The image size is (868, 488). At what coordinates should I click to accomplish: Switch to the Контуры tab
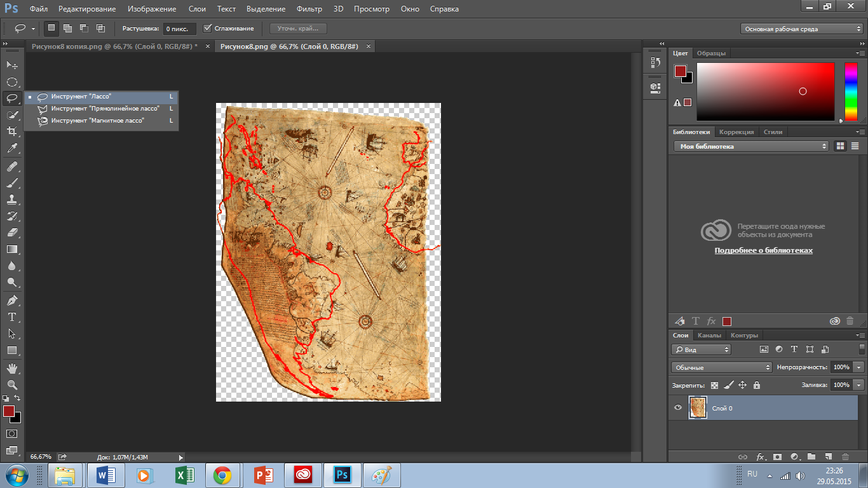pos(744,335)
